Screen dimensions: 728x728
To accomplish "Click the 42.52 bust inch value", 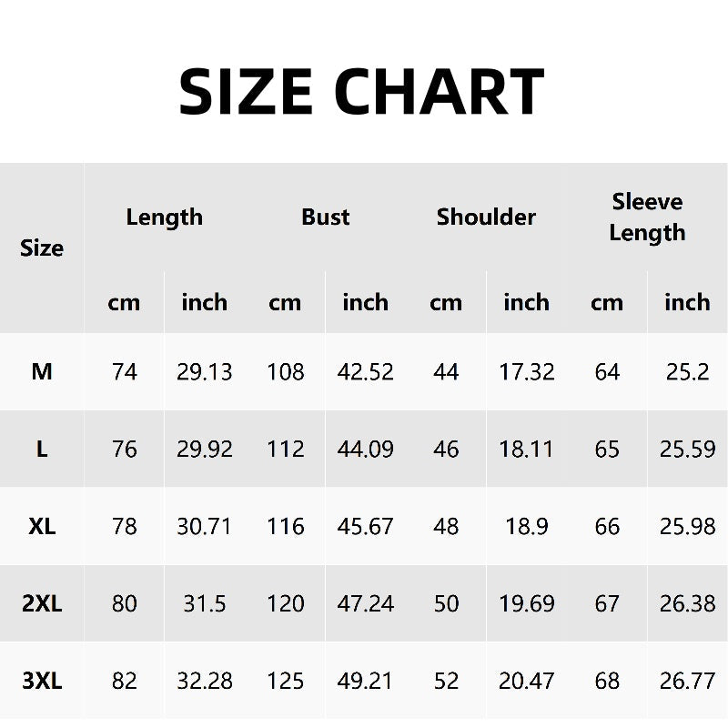I will tap(365, 371).
